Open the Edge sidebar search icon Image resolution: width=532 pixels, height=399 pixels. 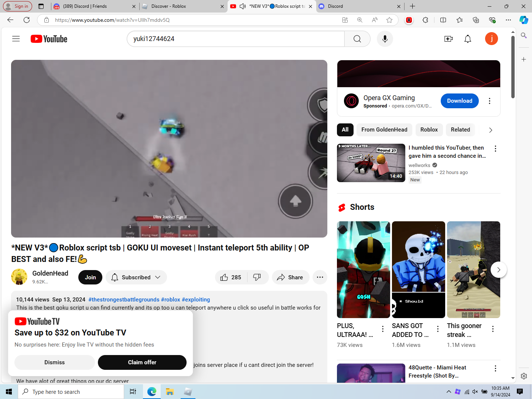524,35
